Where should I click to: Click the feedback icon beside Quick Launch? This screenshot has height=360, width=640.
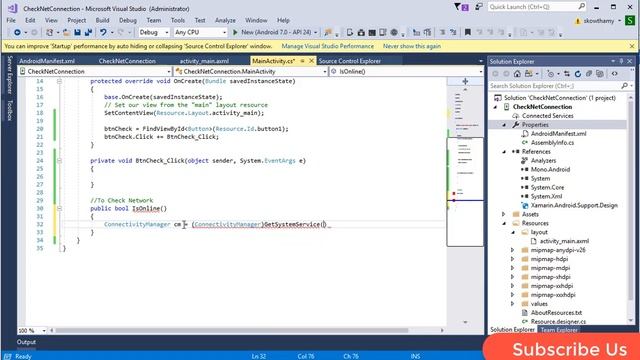(479, 7)
